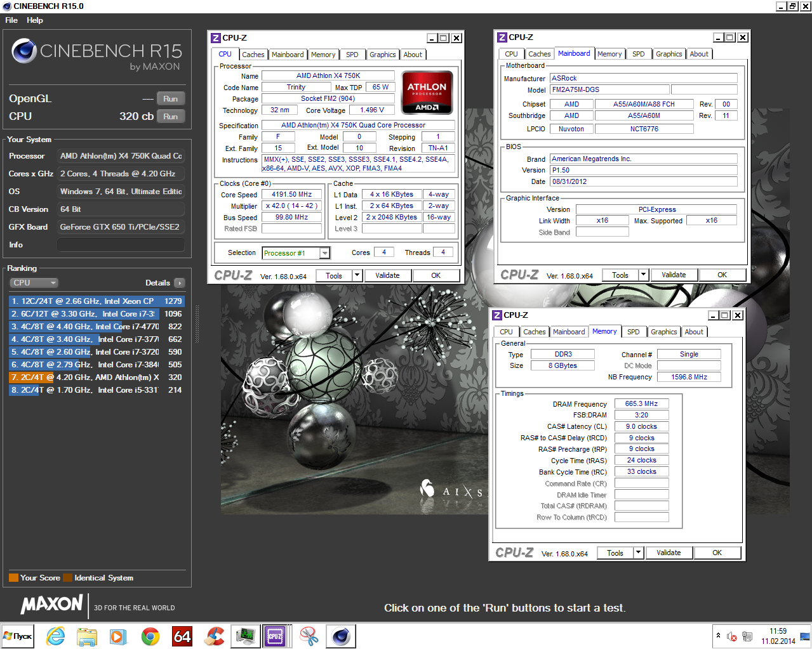Viewport: 812px width, 649px height.
Task: Click the Core Speed value 4191.50 MHz
Action: click(291, 195)
